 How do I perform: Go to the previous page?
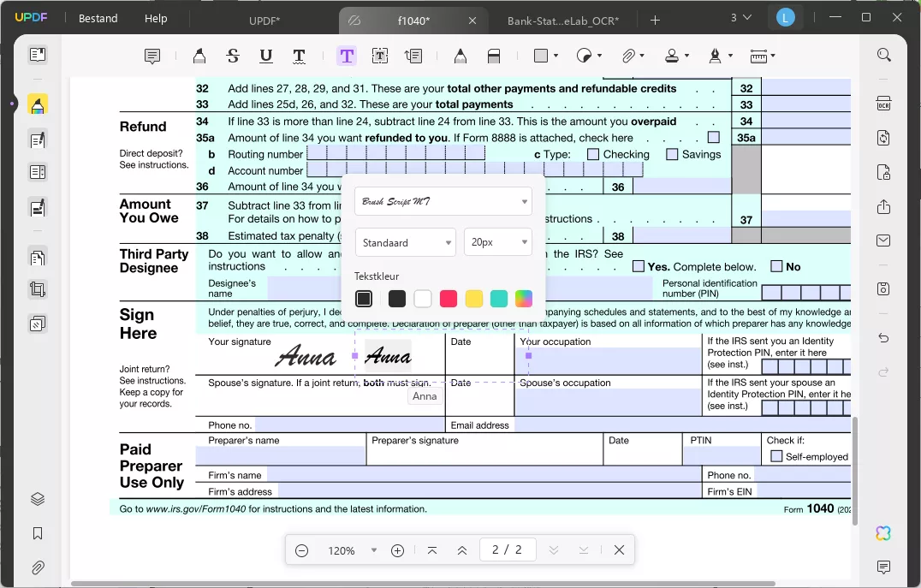[x=461, y=550]
